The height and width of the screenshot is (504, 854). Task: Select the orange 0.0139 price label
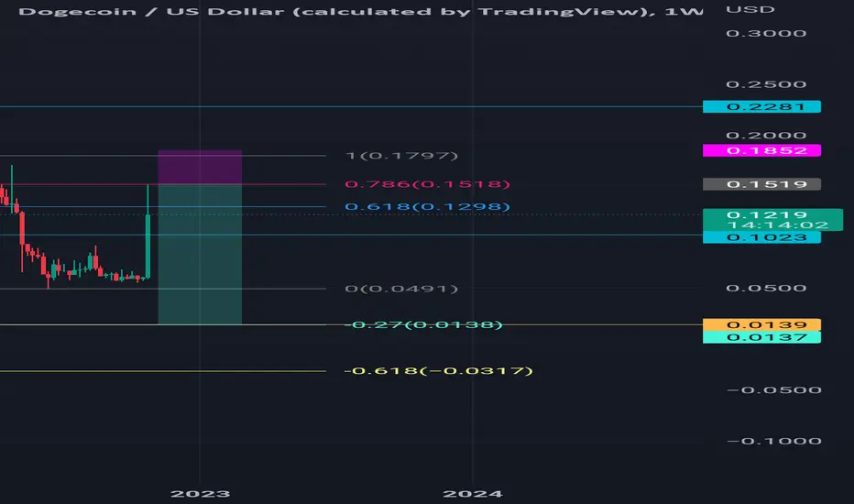click(x=761, y=324)
